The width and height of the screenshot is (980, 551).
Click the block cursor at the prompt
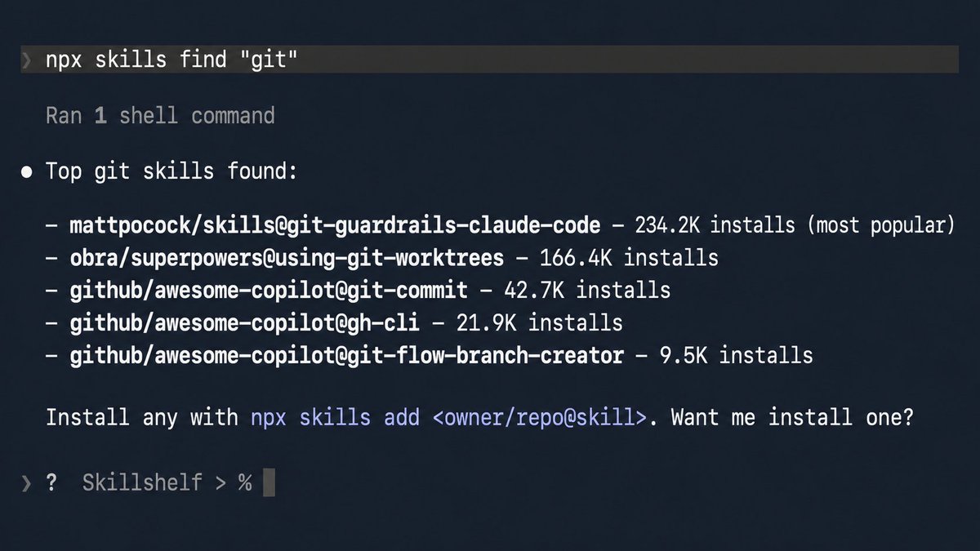[x=269, y=482]
